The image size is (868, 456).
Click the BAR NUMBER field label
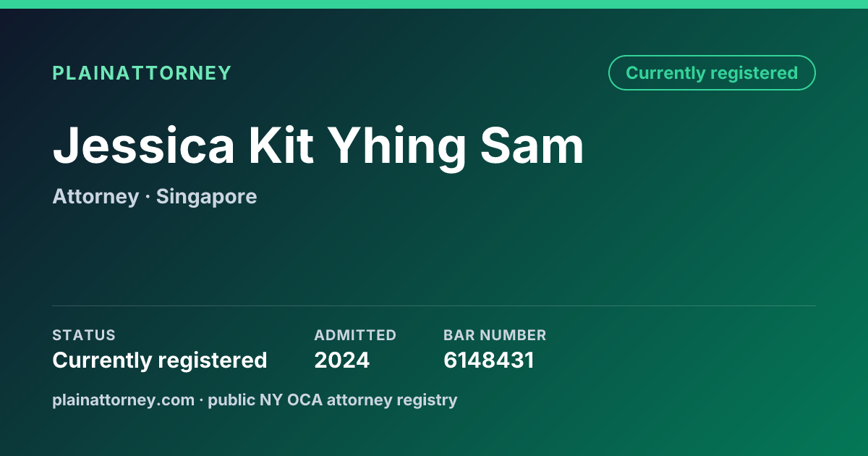(495, 335)
